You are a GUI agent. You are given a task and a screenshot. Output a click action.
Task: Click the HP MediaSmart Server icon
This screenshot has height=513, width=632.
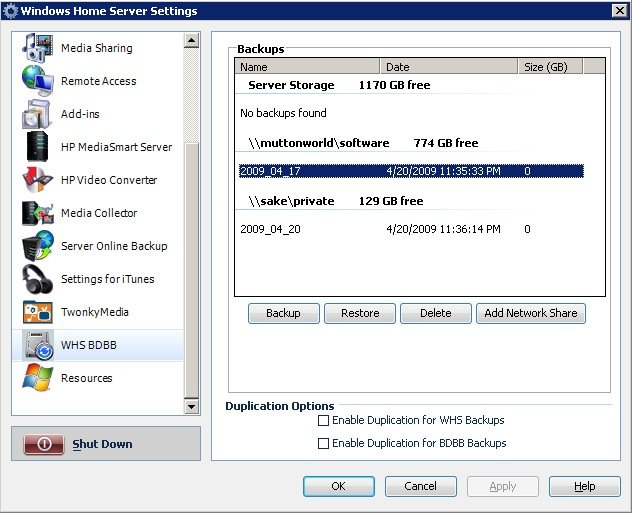tap(37, 147)
